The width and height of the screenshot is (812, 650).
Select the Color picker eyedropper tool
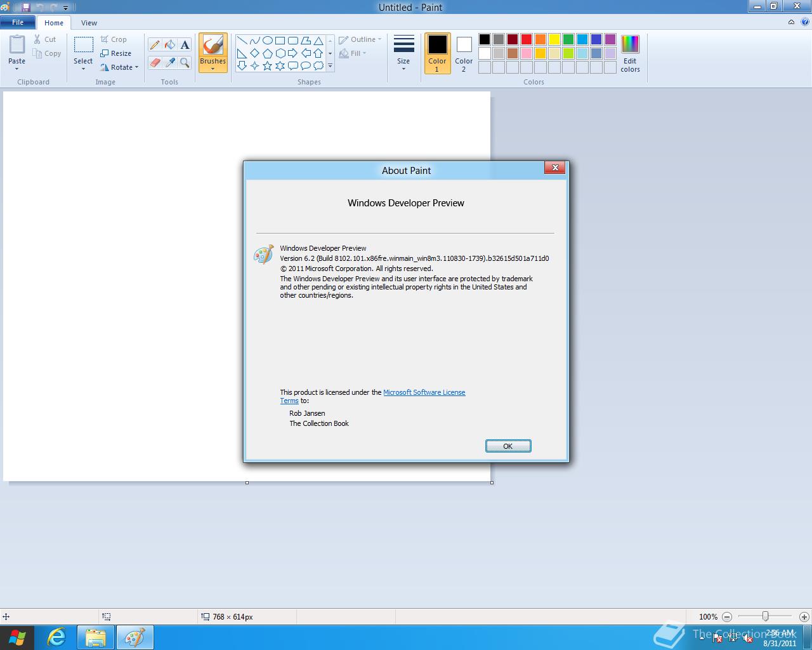click(169, 62)
